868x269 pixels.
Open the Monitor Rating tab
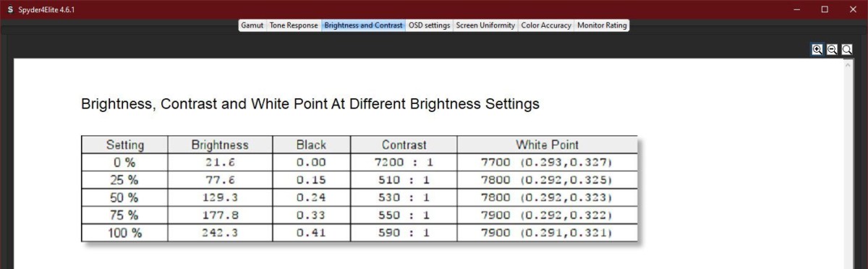[602, 25]
